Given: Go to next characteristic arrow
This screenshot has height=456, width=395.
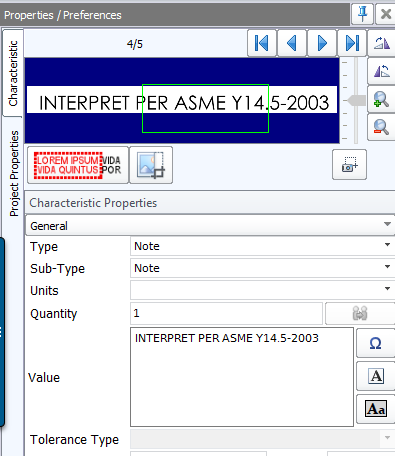Looking at the screenshot, I should pos(322,43).
